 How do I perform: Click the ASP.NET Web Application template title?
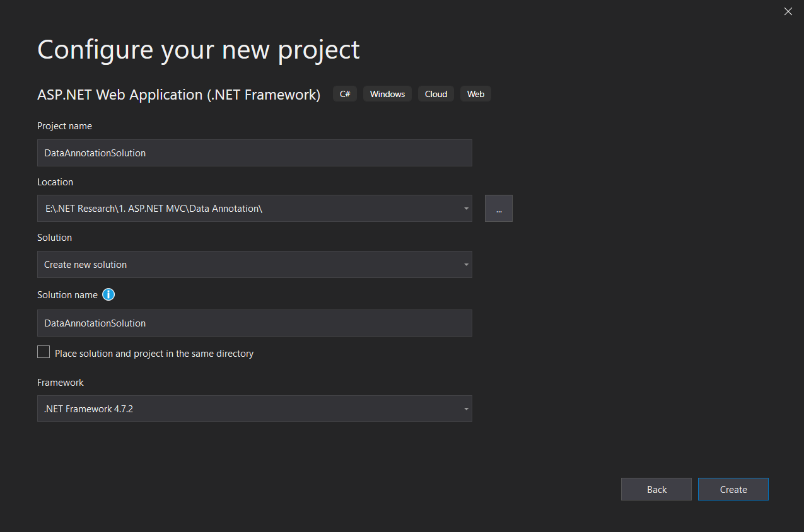179,95
